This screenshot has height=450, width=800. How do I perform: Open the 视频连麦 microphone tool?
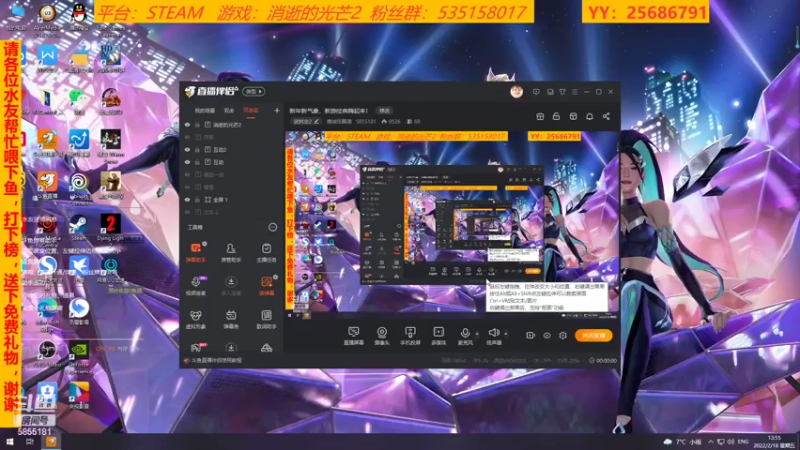195,286
